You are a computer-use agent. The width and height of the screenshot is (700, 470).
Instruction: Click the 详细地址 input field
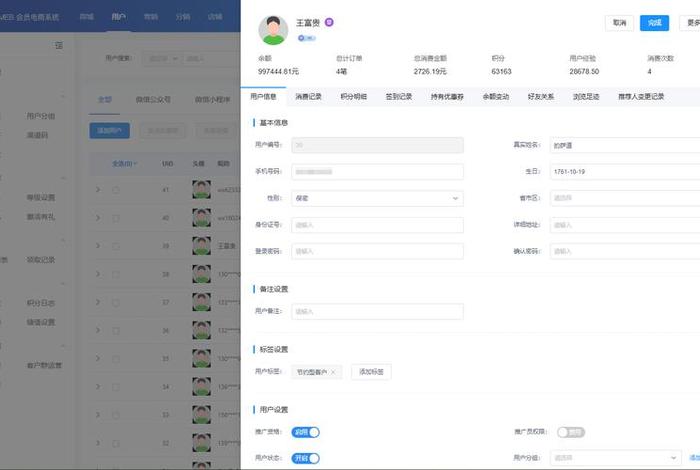tap(625, 225)
